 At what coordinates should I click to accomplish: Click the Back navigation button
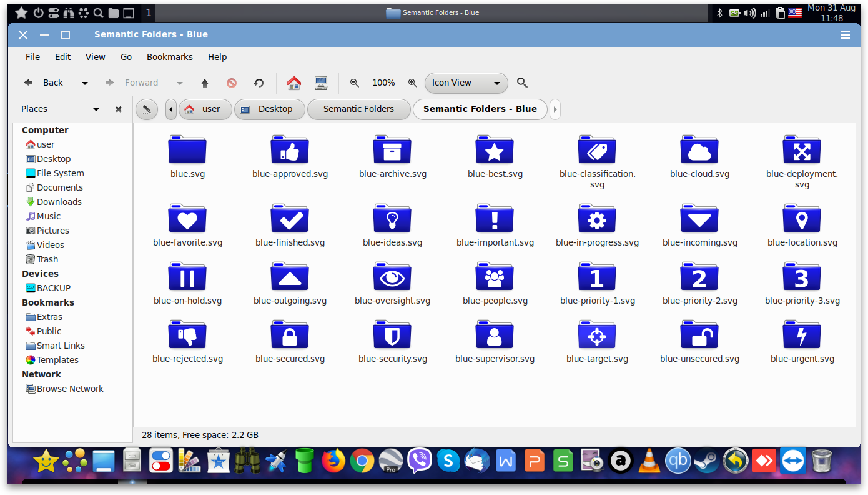coord(44,82)
